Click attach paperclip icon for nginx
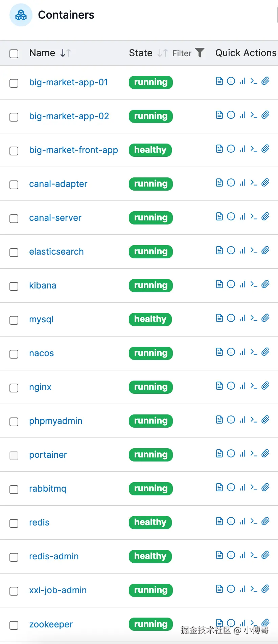This screenshot has height=644, width=278. [x=265, y=386]
